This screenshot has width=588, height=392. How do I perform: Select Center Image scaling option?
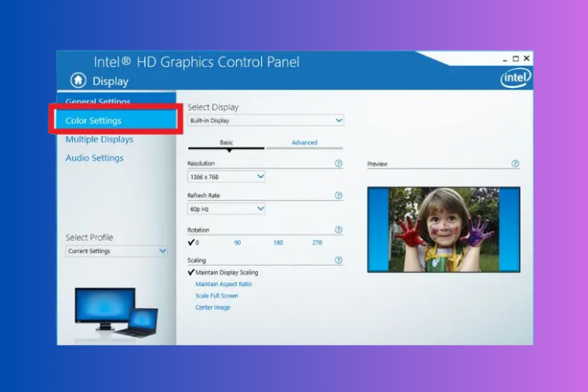tap(212, 307)
